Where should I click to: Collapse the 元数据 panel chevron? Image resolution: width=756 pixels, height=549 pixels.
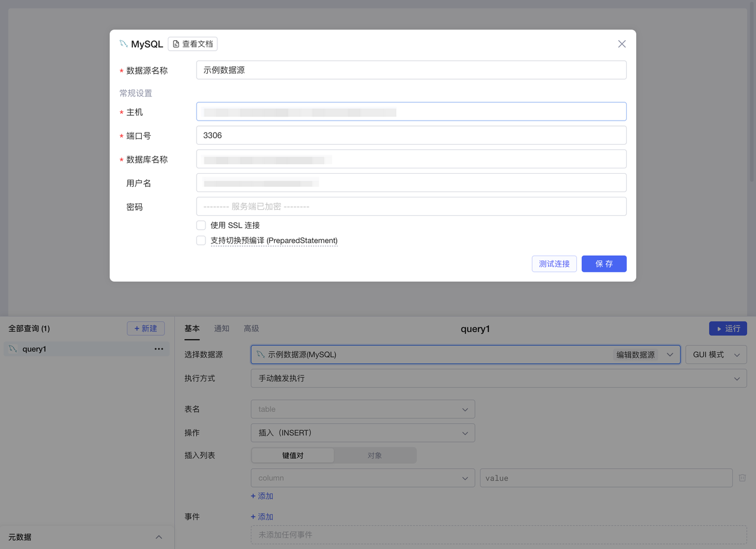(x=158, y=537)
